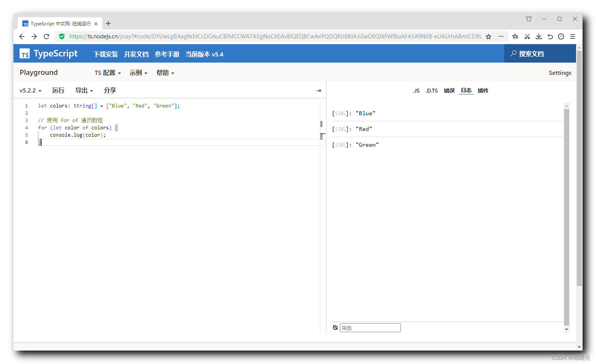Click the Playground heading
The height and width of the screenshot is (364, 596).
[x=39, y=73]
